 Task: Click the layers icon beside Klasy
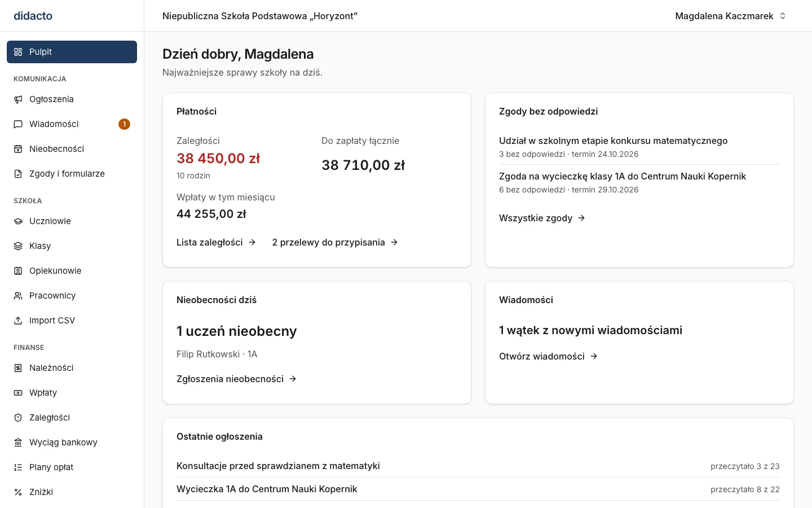[18, 246]
